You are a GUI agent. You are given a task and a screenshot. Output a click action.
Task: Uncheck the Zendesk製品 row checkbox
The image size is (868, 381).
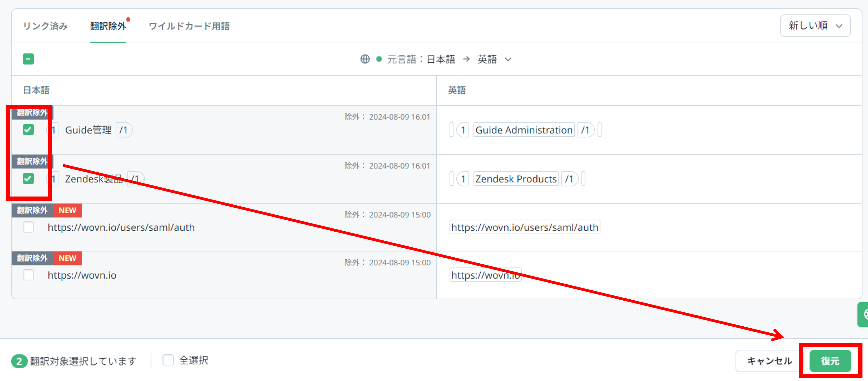coord(28,178)
